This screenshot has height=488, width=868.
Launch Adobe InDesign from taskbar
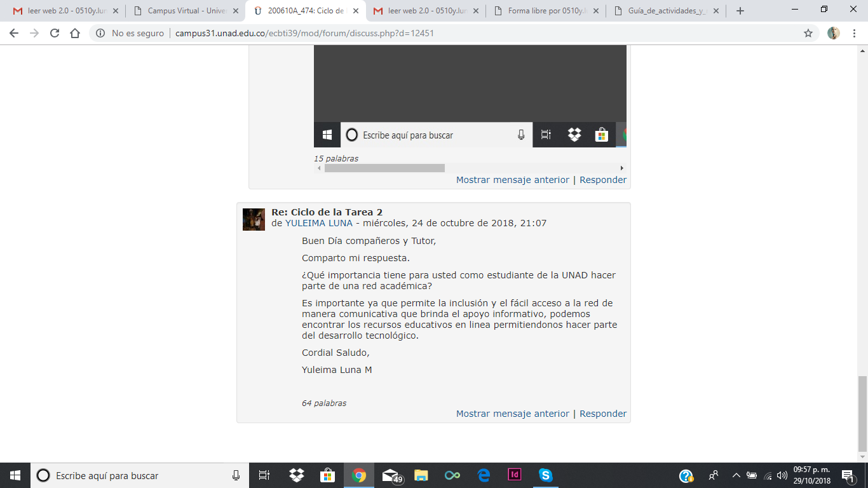(514, 475)
